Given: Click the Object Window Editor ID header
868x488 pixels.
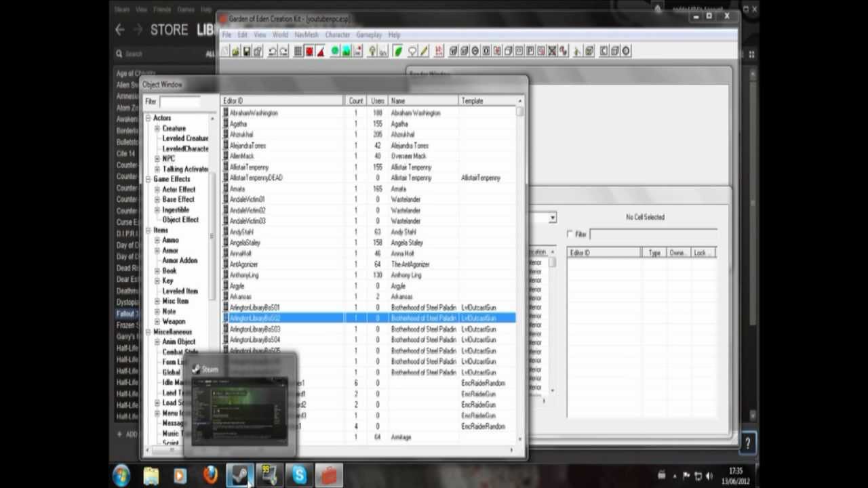Looking at the screenshot, I should pos(283,101).
